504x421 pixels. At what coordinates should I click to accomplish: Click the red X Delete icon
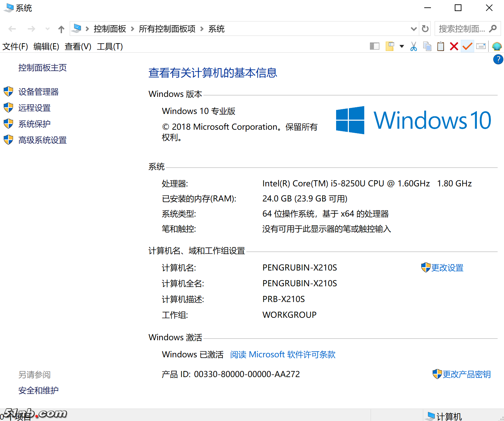454,46
